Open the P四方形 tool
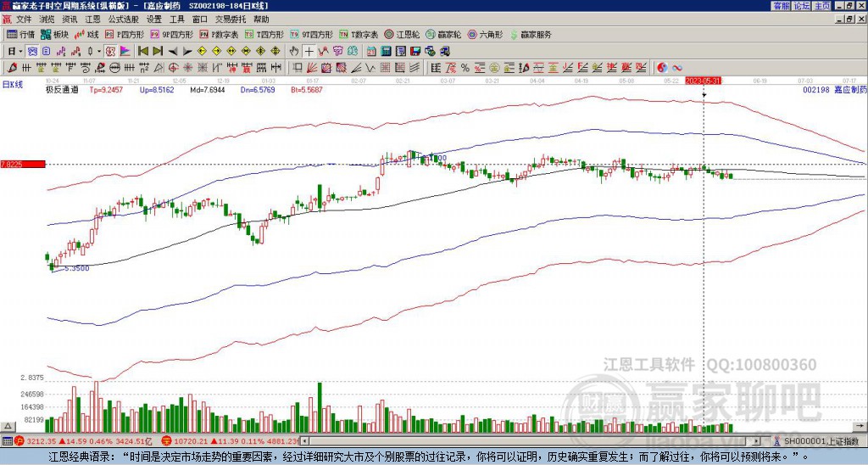868x465 pixels. tap(125, 34)
